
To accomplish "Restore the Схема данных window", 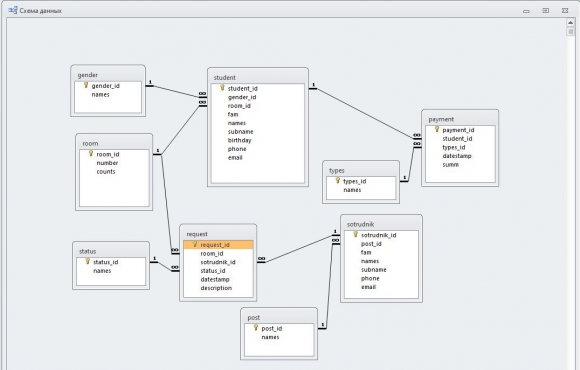I will point(546,11).
